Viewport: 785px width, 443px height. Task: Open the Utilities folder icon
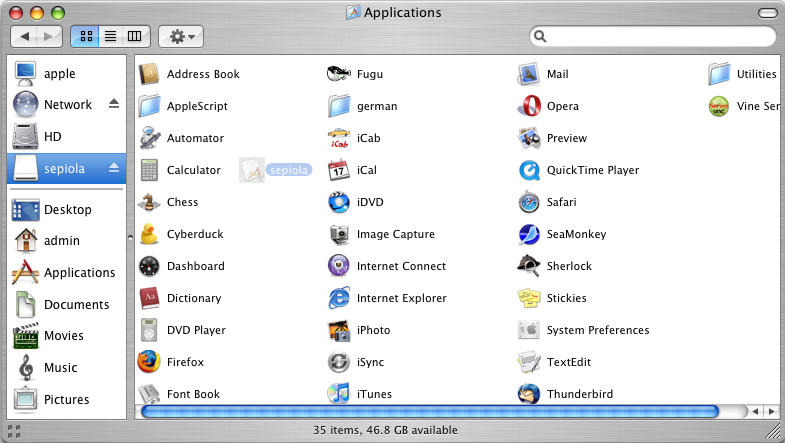[x=718, y=74]
